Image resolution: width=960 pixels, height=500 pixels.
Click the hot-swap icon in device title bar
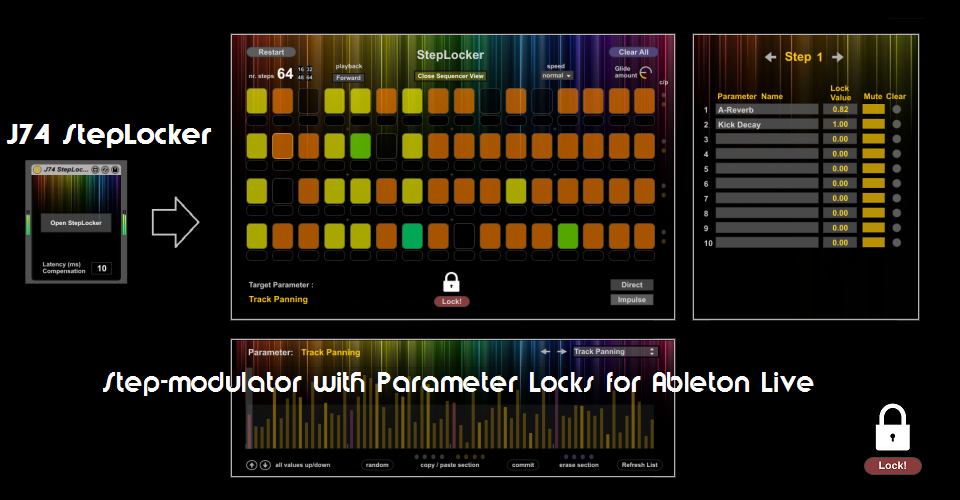tap(105, 170)
